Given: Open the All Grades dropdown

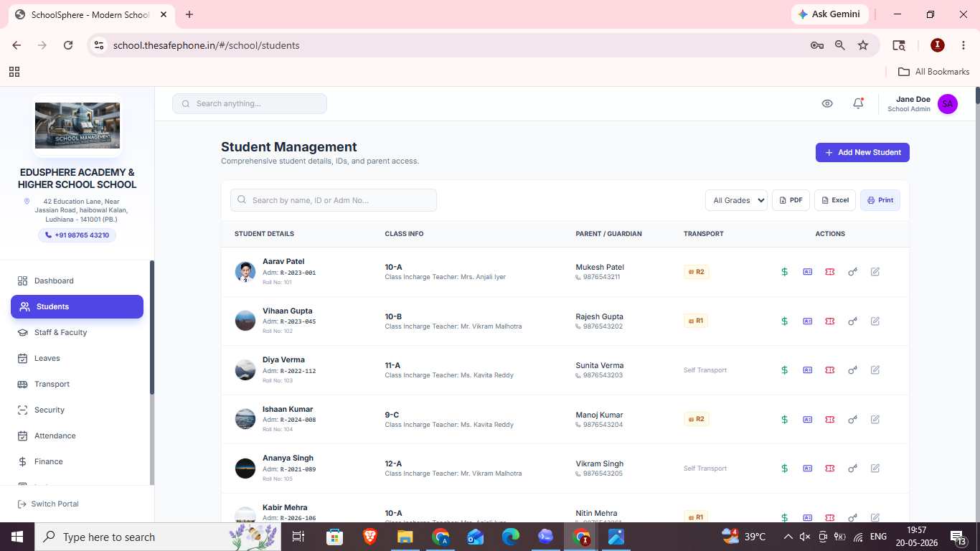Looking at the screenshot, I should coord(736,200).
